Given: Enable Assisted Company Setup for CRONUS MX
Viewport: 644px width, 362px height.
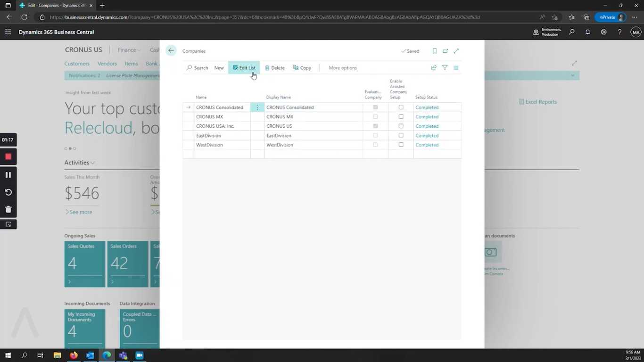Looking at the screenshot, I should coord(401,117).
